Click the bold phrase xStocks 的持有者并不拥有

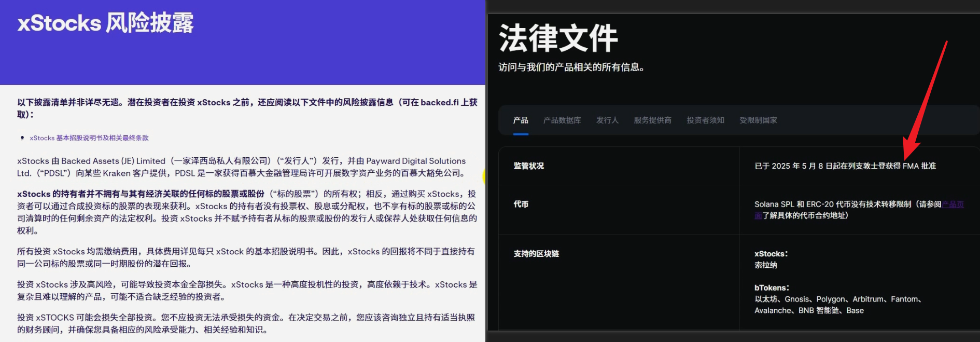pos(141,194)
